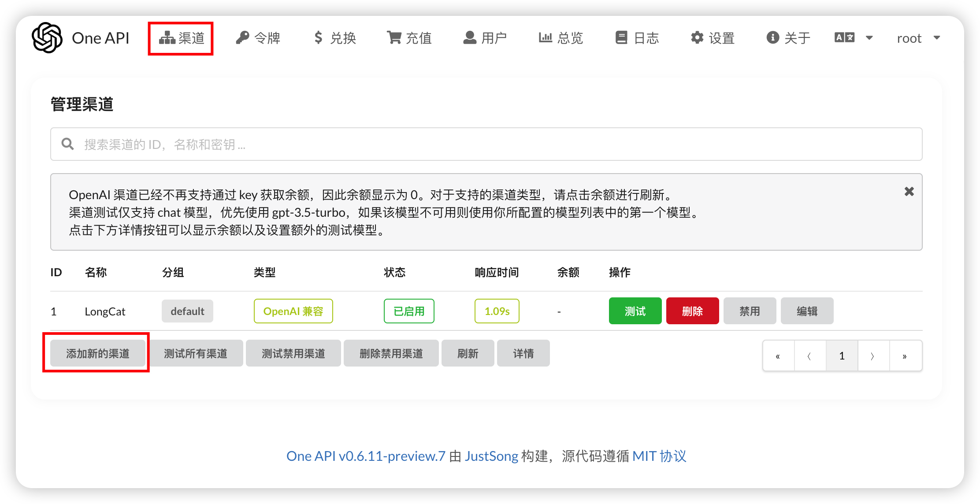Image resolution: width=980 pixels, height=504 pixels.
Task: Open 设置 settings gear icon
Action: click(x=713, y=38)
